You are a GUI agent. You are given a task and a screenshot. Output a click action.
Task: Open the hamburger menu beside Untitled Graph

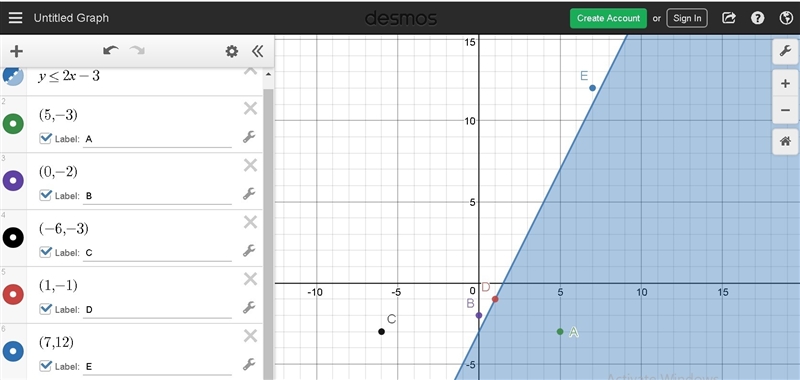tap(15, 18)
